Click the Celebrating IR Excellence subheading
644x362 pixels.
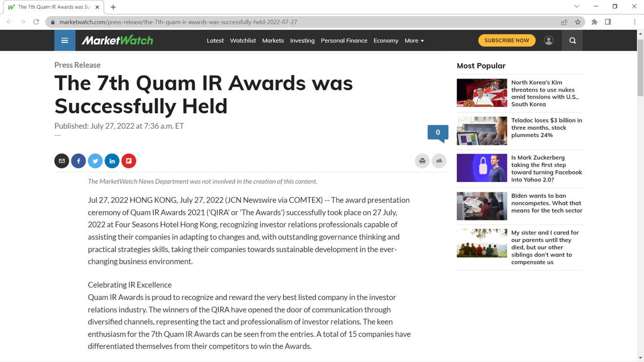point(130,285)
